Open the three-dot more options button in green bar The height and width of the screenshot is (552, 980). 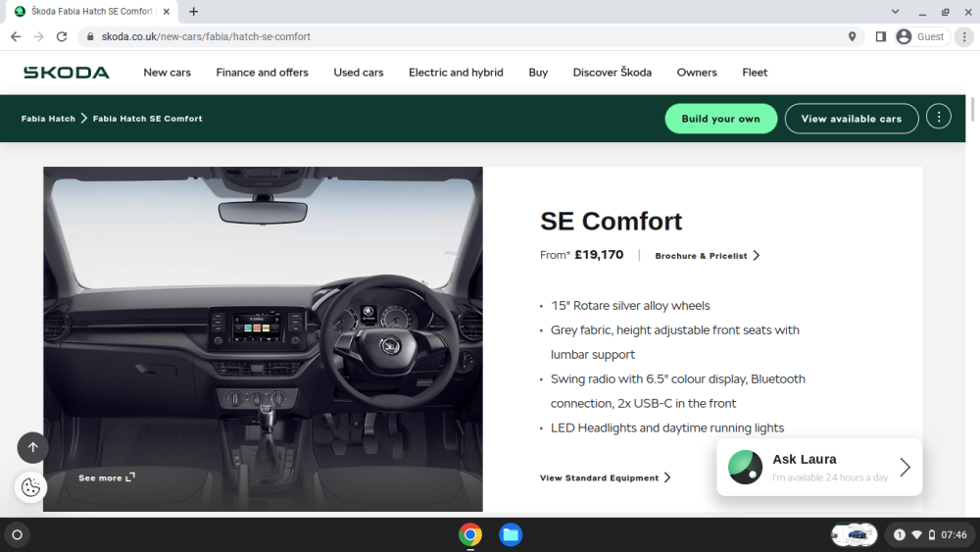click(938, 117)
